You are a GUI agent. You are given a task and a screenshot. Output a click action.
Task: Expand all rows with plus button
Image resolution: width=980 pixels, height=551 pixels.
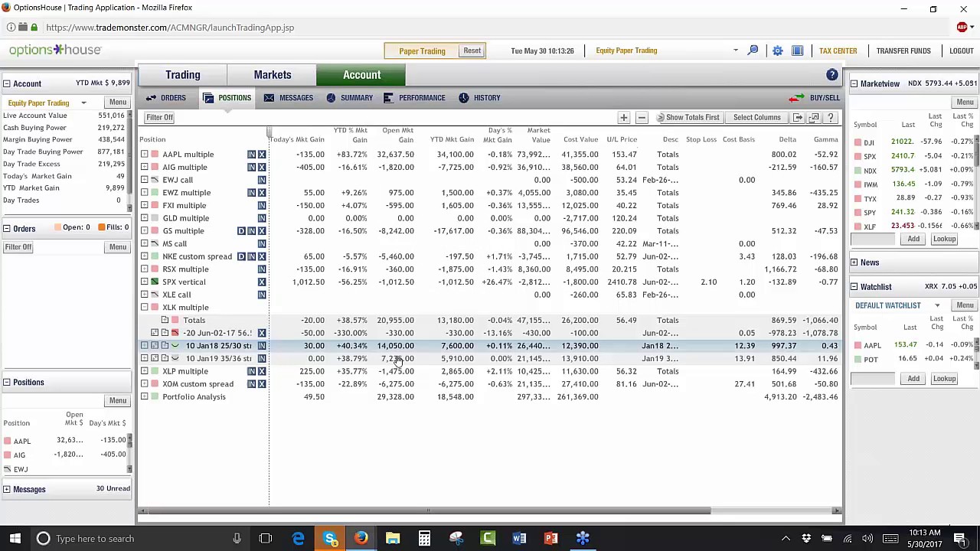[624, 117]
